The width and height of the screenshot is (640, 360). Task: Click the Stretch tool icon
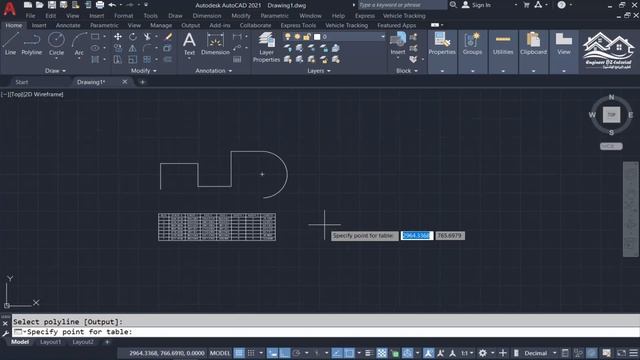[x=118, y=60]
